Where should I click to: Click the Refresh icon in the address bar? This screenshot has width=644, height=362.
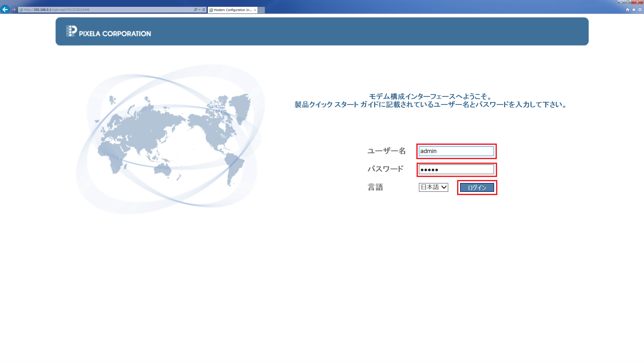point(203,10)
